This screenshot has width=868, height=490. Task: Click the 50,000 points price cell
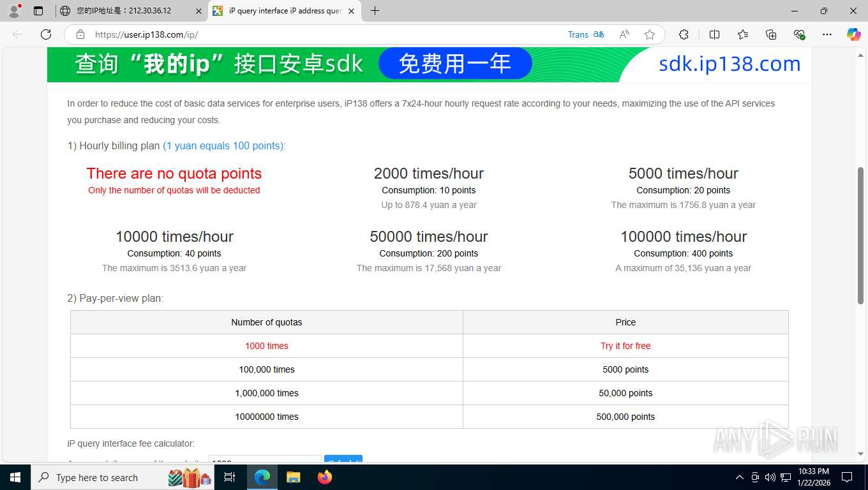625,393
